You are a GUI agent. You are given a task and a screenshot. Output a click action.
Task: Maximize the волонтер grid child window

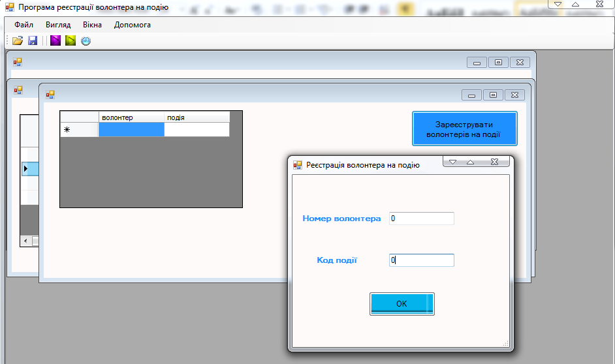tap(494, 95)
